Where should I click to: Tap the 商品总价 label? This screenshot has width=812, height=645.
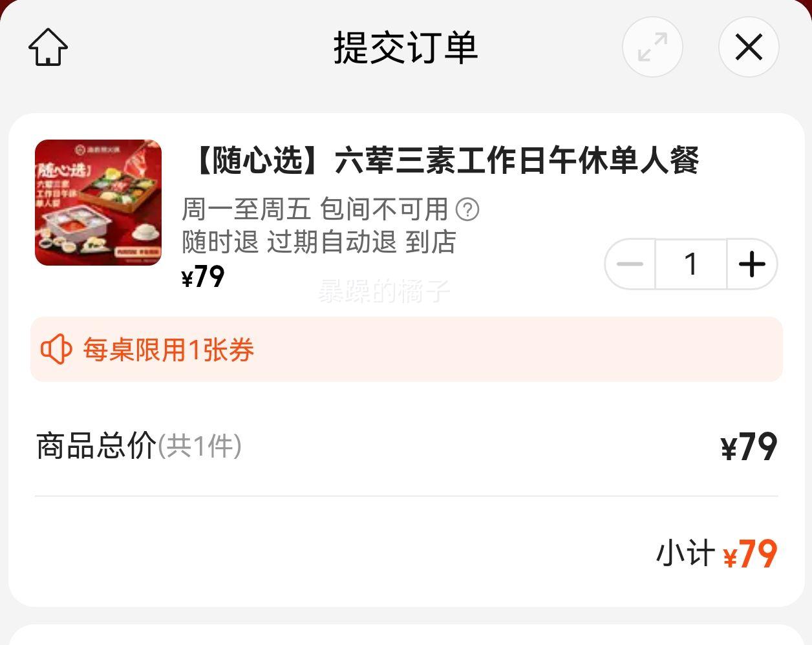[96, 446]
